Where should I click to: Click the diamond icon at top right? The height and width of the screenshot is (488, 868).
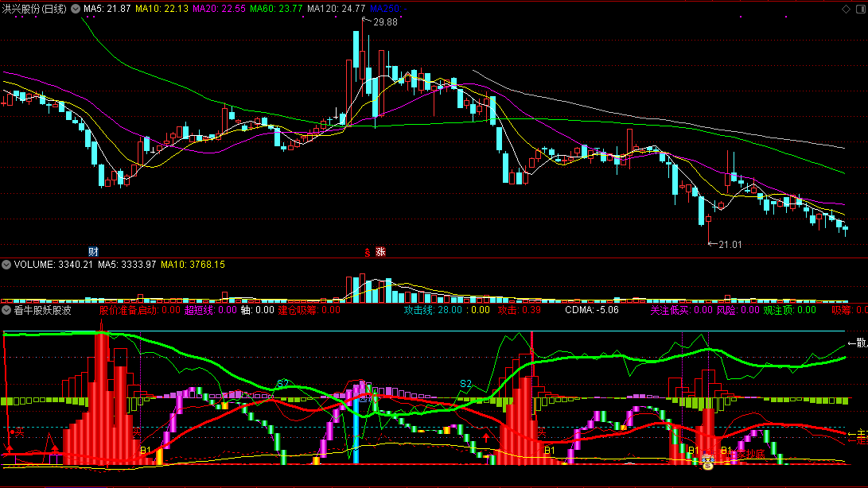click(x=846, y=9)
